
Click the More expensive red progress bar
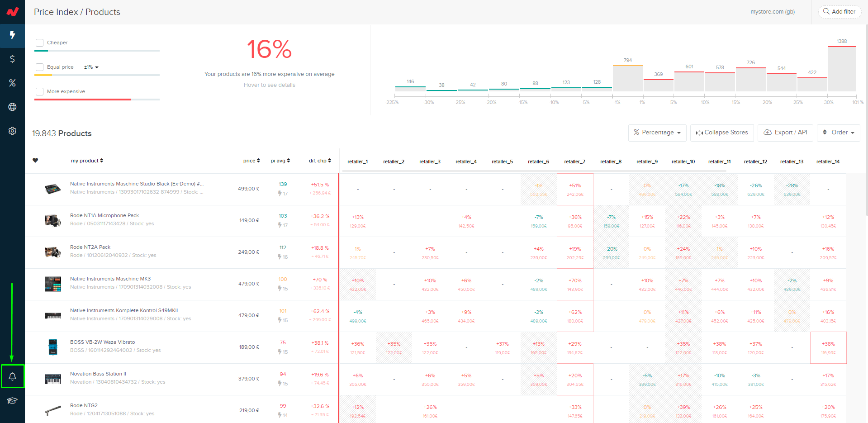(x=82, y=100)
